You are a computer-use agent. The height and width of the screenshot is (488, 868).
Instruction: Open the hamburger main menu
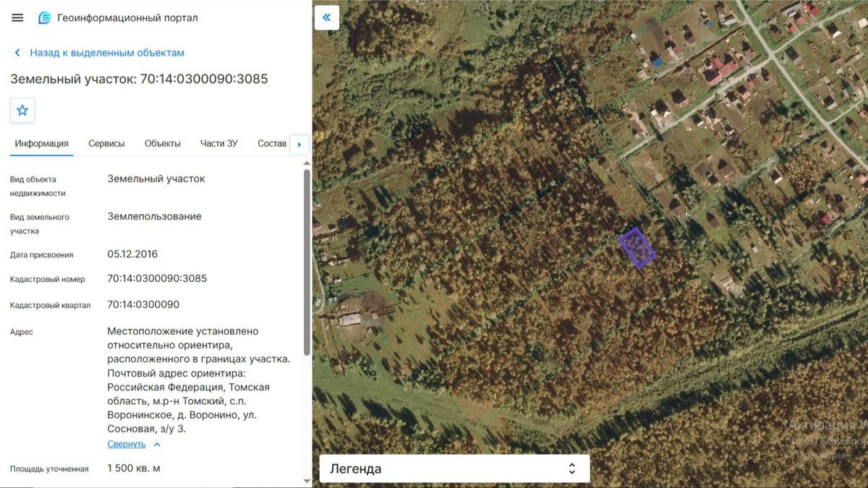click(17, 17)
